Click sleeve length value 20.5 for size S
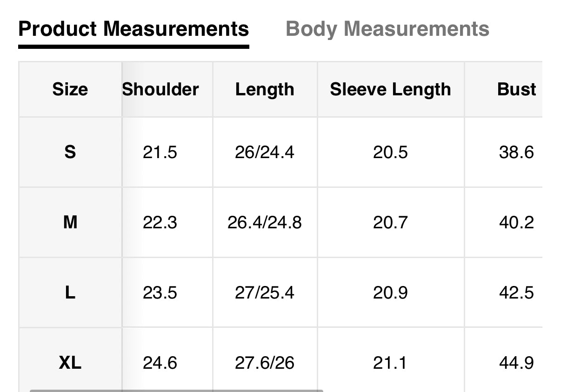Screen dimensions: 561x392 click(390, 152)
